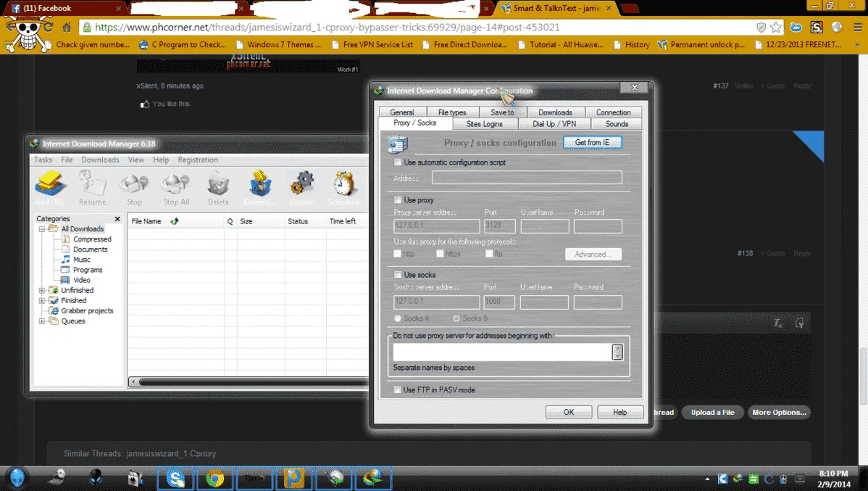The height and width of the screenshot is (491, 868).
Task: Switch to the Save to tab
Action: click(502, 112)
